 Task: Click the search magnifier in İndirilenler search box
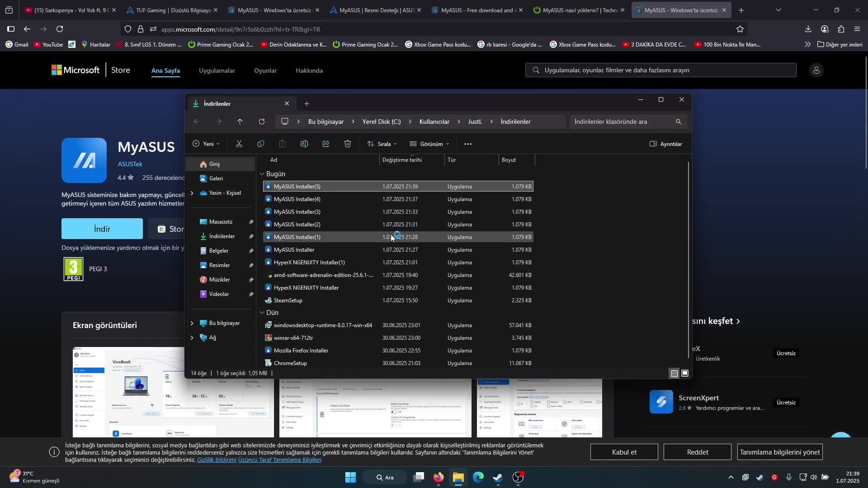point(678,122)
